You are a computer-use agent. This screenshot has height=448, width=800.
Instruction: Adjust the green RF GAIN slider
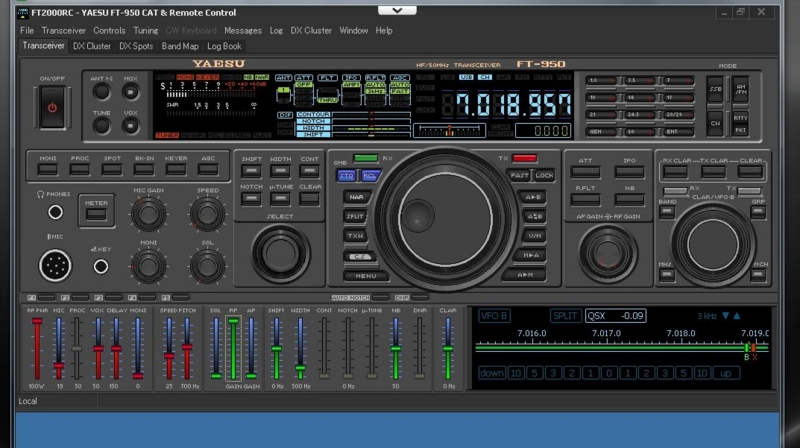[233, 349]
